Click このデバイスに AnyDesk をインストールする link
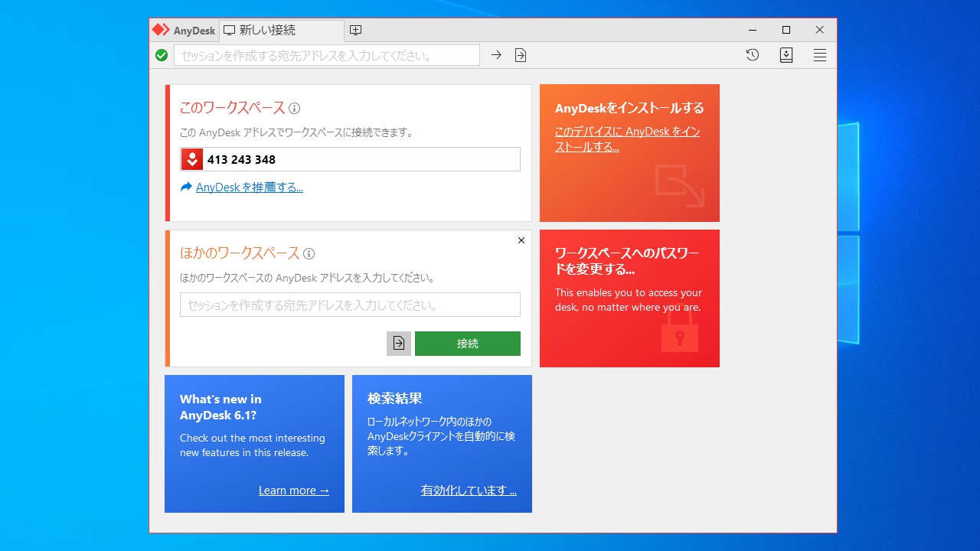Image resolution: width=980 pixels, height=551 pixels. pyautogui.click(x=627, y=139)
